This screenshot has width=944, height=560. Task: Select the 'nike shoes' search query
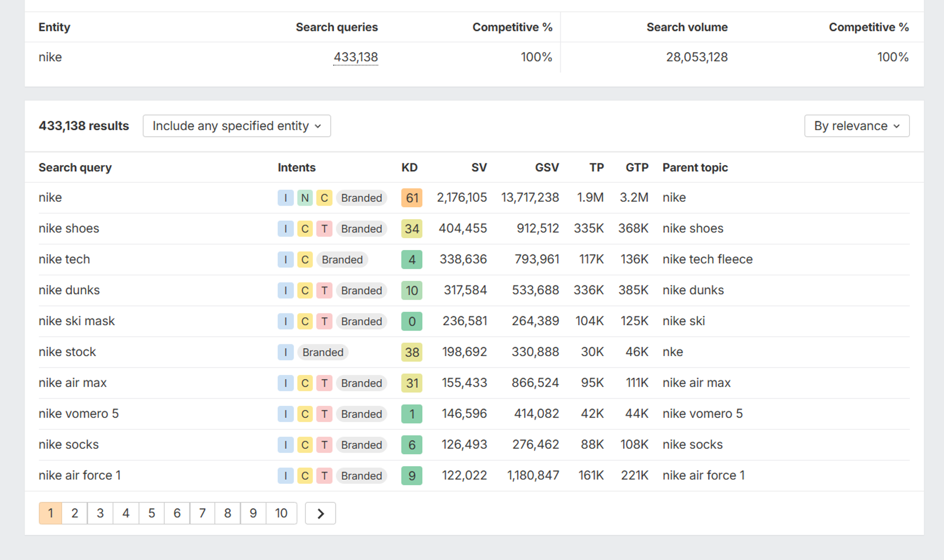pyautogui.click(x=69, y=228)
